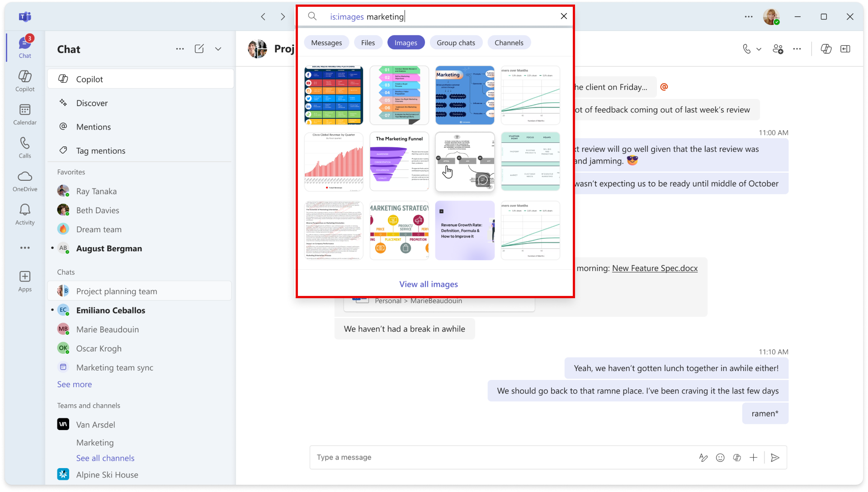This screenshot has height=492, width=868.
Task: Open the emoji picker in message box
Action: pyautogui.click(x=720, y=458)
